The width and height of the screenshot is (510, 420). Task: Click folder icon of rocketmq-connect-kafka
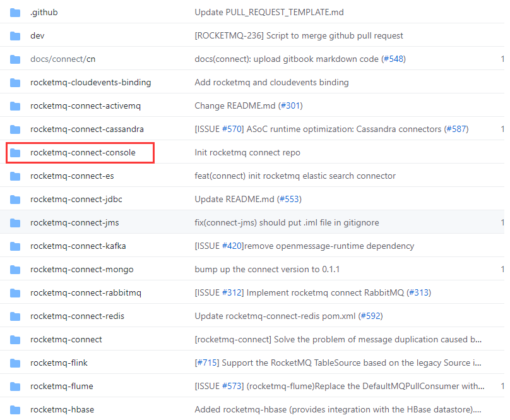[x=15, y=246]
